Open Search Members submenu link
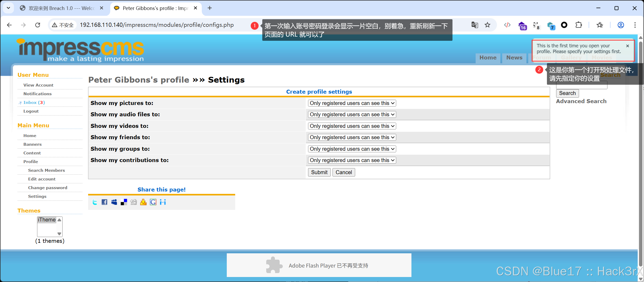 [46, 170]
